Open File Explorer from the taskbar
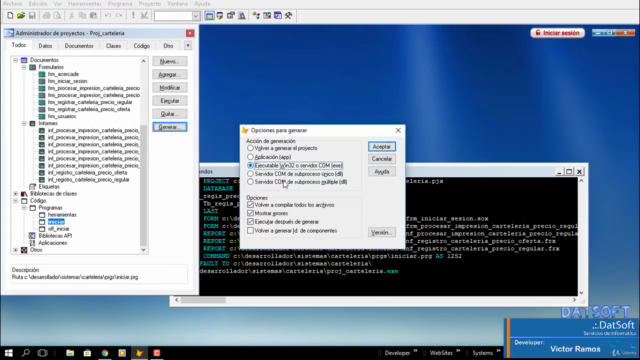The width and height of the screenshot is (640, 360). click(x=70, y=353)
